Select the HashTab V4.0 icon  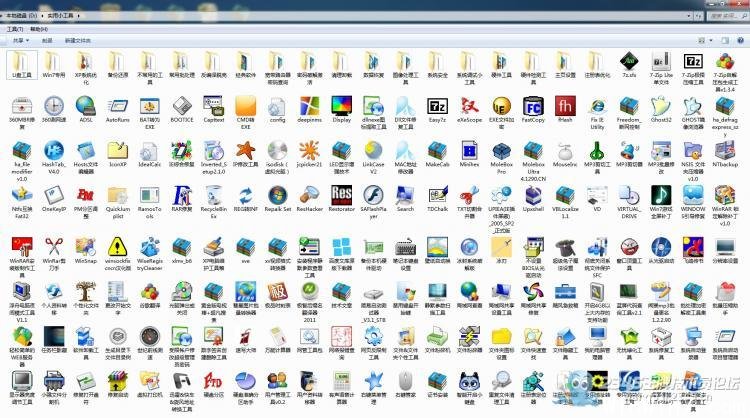point(54,151)
